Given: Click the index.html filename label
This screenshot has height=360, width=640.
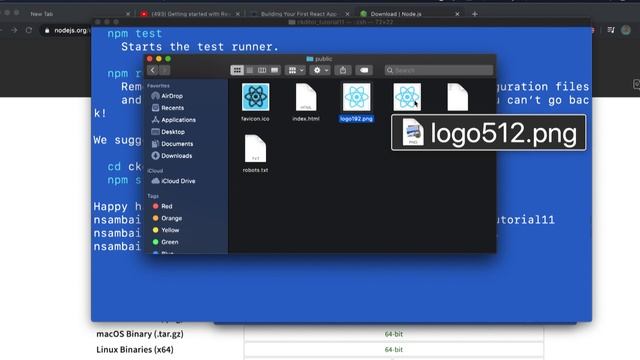Looking at the screenshot, I should [306, 119].
